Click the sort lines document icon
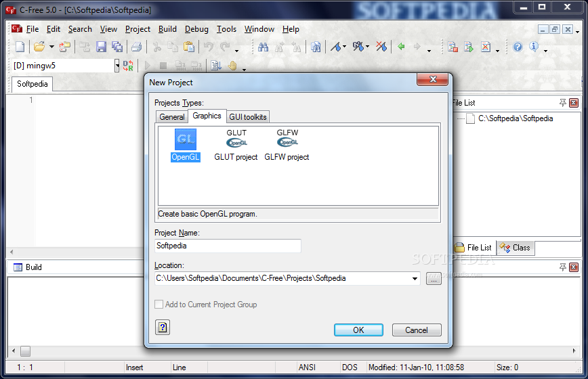 tap(216, 66)
